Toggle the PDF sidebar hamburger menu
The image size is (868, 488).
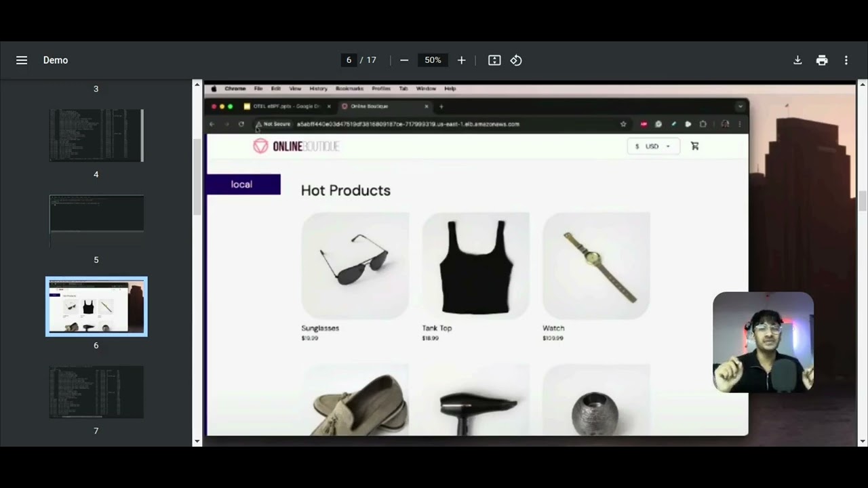click(22, 60)
